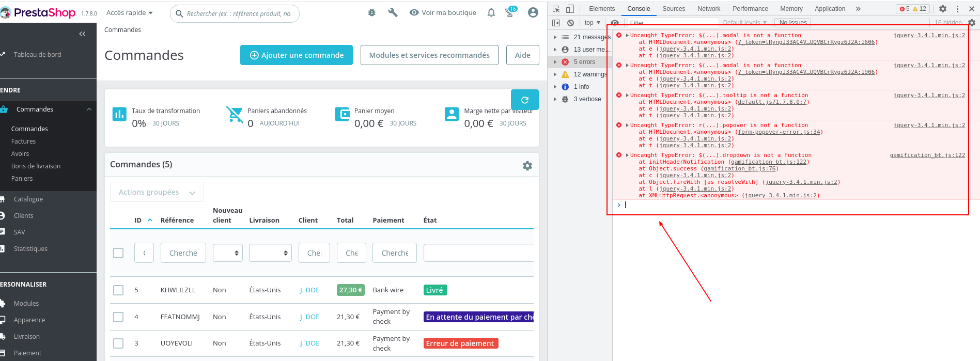Collapse the sidebar with double chevron
This screenshot has height=361, width=980.
[82, 34]
